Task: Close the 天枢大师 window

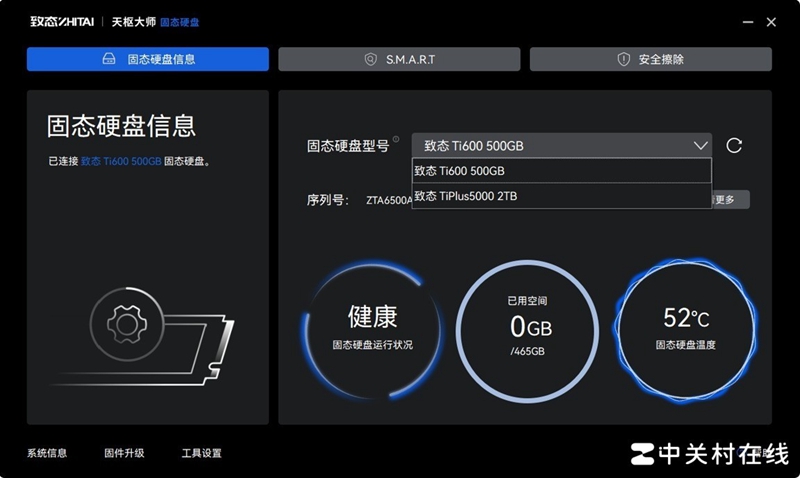Action: point(771,22)
